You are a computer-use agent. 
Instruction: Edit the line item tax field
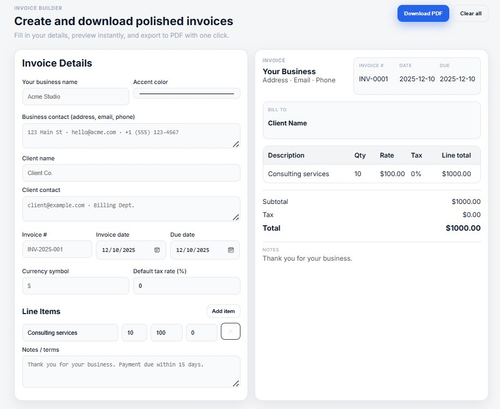202,333
